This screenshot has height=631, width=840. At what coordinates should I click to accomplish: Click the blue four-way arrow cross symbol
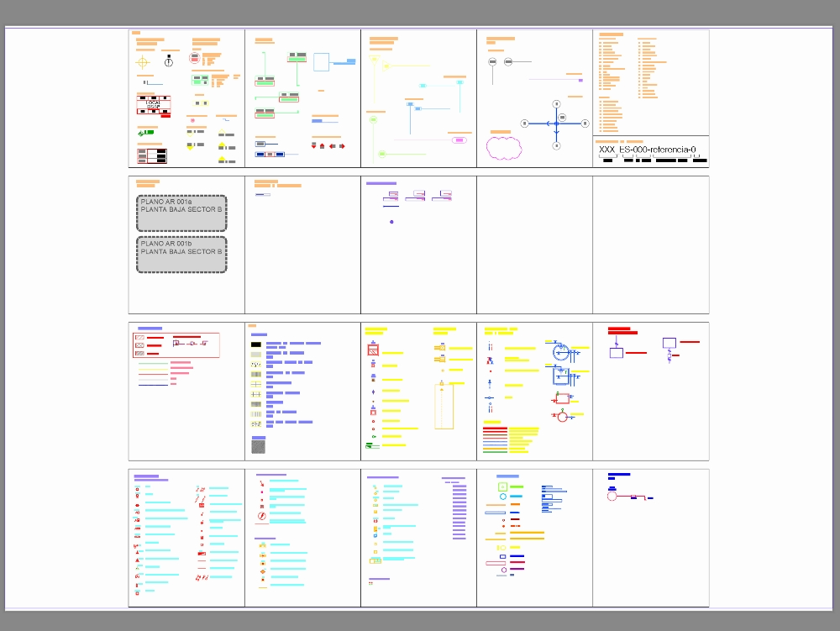coord(555,124)
